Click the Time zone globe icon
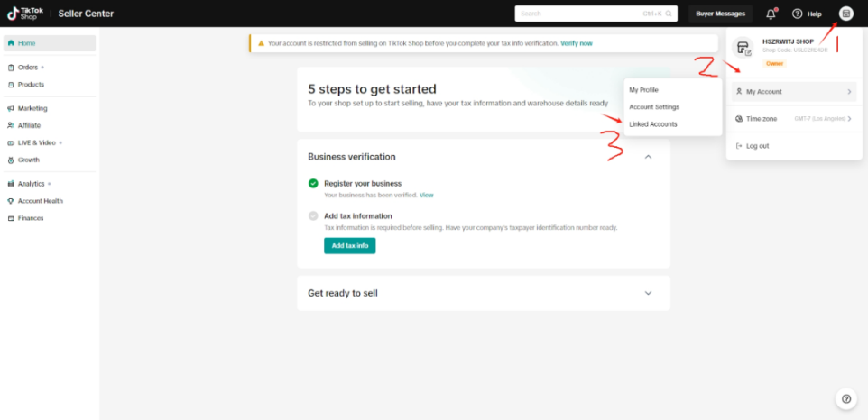The height and width of the screenshot is (420, 868). tap(739, 119)
